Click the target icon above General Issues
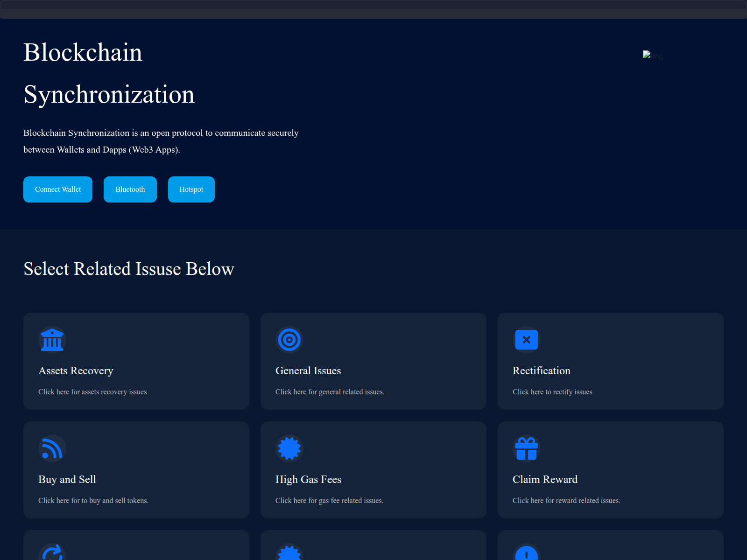Viewport: 747px width, 560px height. [289, 340]
